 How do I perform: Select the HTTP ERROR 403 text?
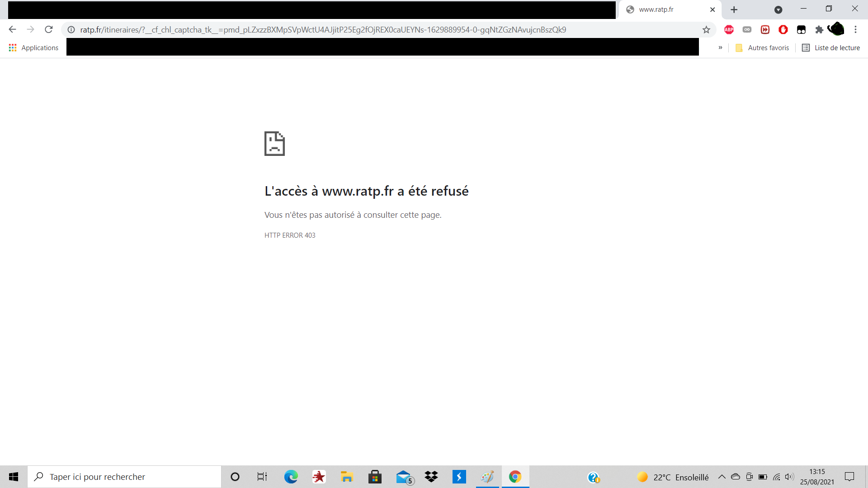tap(290, 235)
